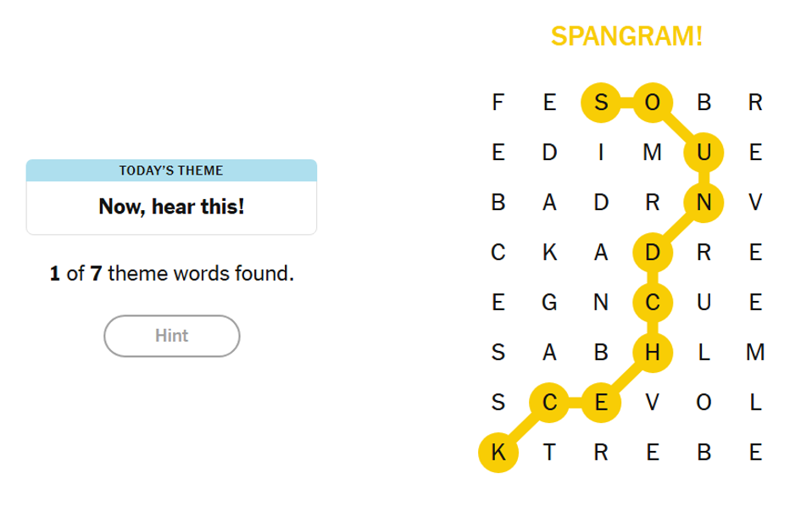Select the letter G in the grid

click(x=549, y=303)
